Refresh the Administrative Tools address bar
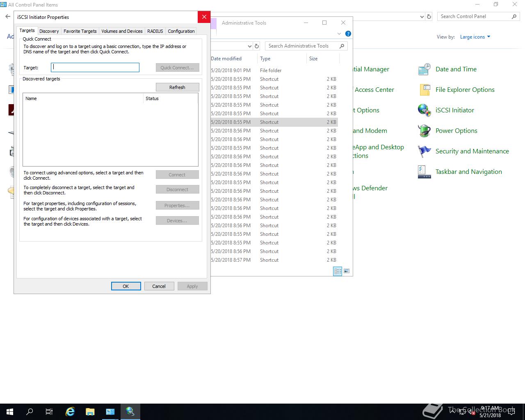Image resolution: width=525 pixels, height=420 pixels. (257, 46)
